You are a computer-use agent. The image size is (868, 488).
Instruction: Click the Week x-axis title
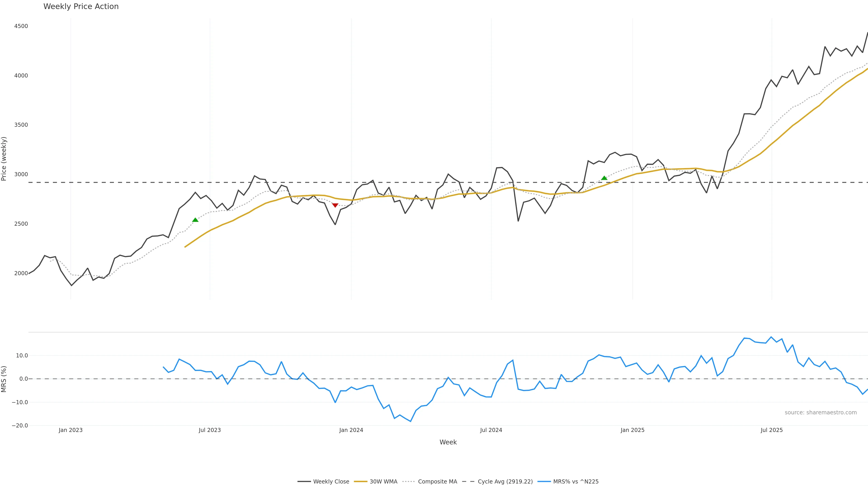pos(448,442)
